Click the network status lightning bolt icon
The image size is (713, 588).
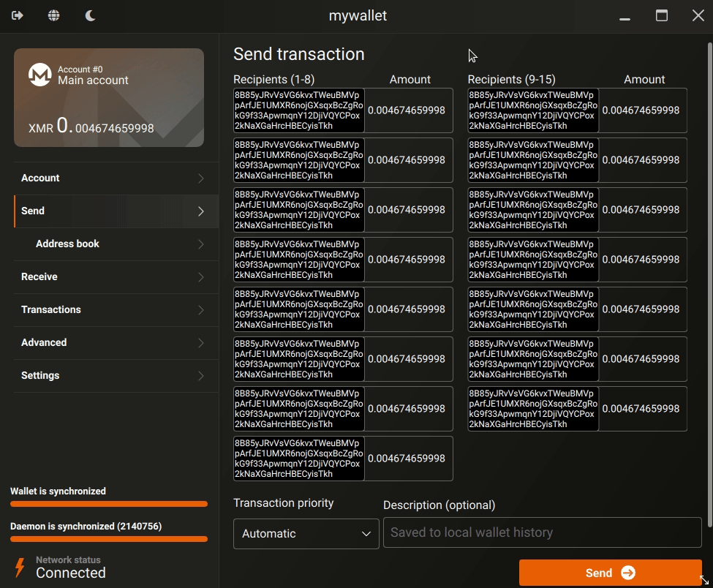coord(20,568)
